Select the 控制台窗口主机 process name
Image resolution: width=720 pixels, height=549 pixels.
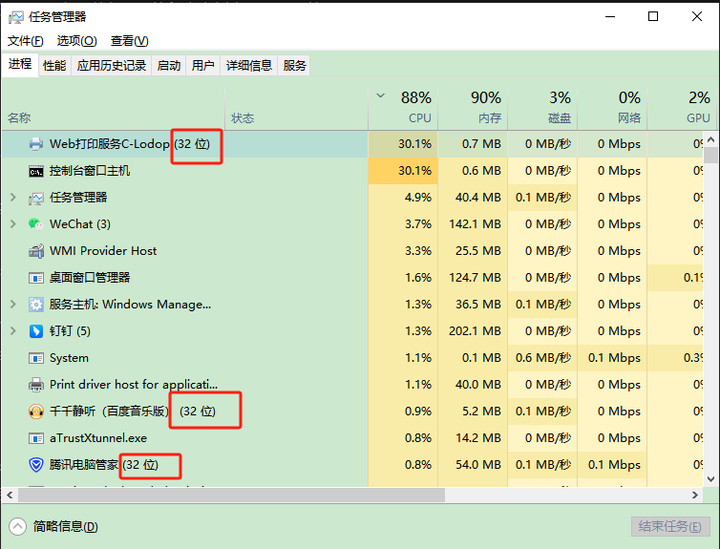(x=90, y=171)
